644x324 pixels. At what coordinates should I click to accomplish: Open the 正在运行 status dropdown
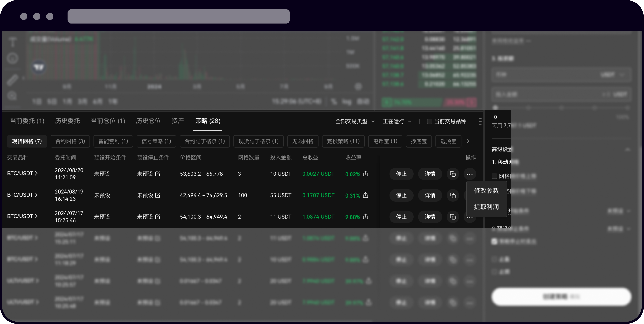397,121
